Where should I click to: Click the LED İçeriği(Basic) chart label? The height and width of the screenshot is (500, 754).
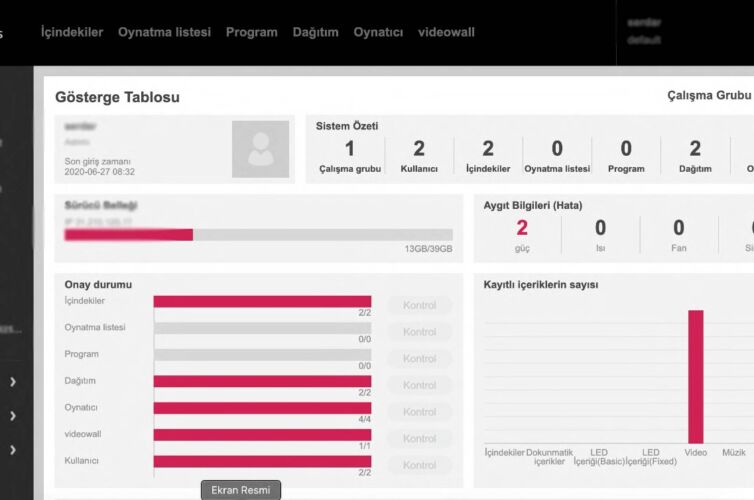click(599, 457)
